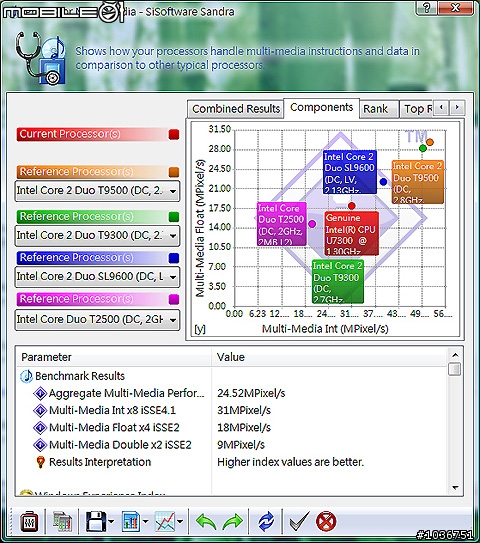Click the 31MPixel/s value
The image size is (480, 543).
pyautogui.click(x=244, y=410)
